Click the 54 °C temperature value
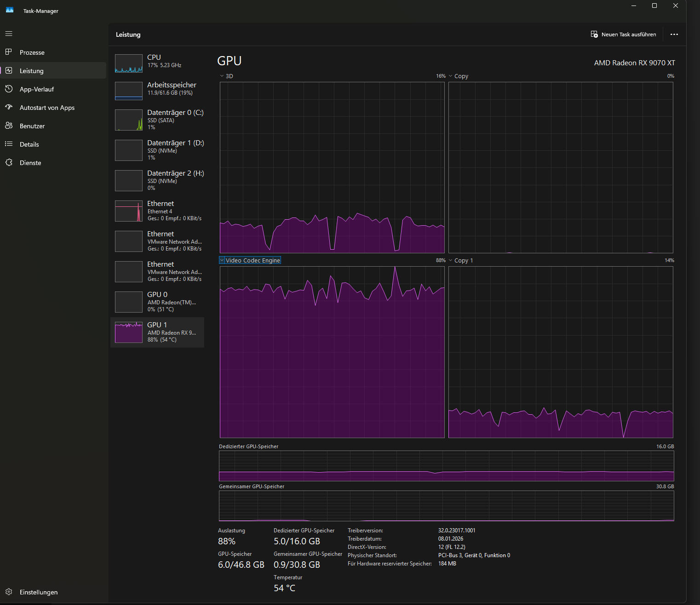The image size is (700, 605). pos(284,588)
